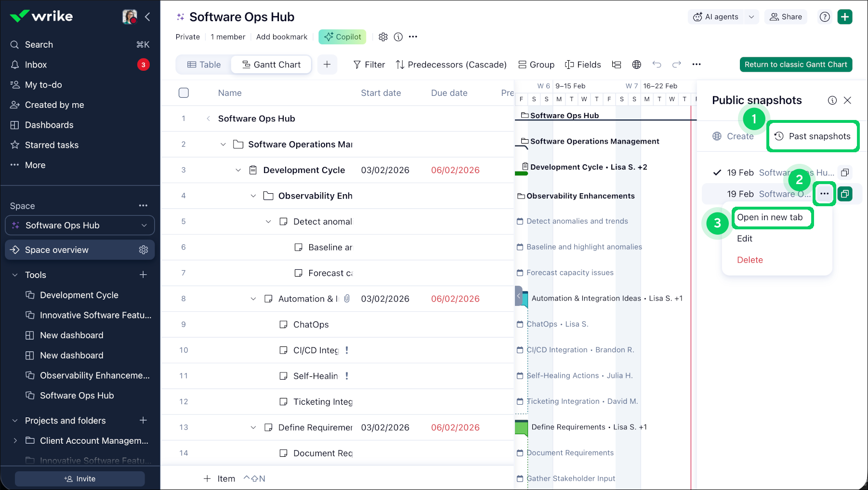
Task: Click the Invite button in sidebar
Action: pos(80,478)
